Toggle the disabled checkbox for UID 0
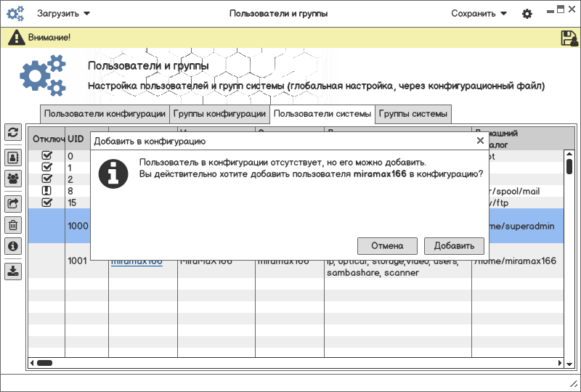Viewport: 581px width, 392px height. pos(47,155)
